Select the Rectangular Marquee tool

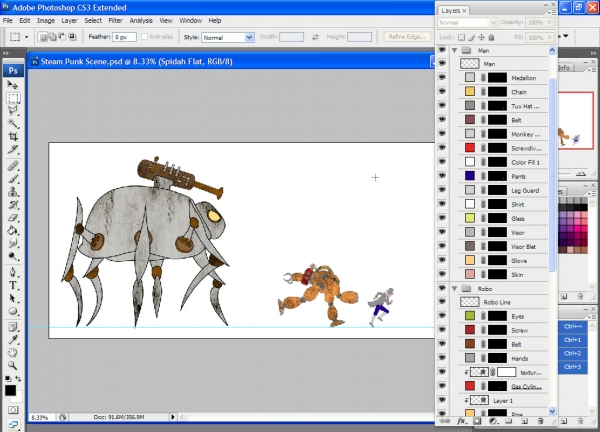coord(13,98)
